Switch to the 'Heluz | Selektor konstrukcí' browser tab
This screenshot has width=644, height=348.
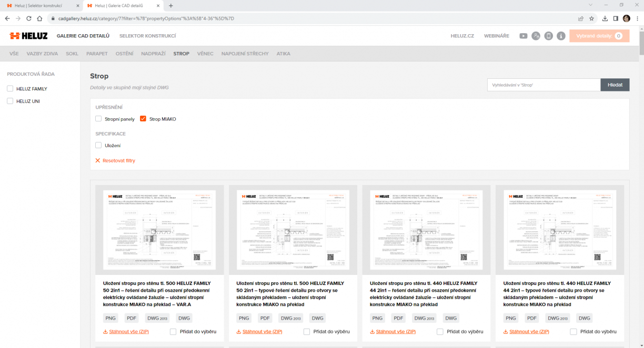pyautogui.click(x=41, y=5)
